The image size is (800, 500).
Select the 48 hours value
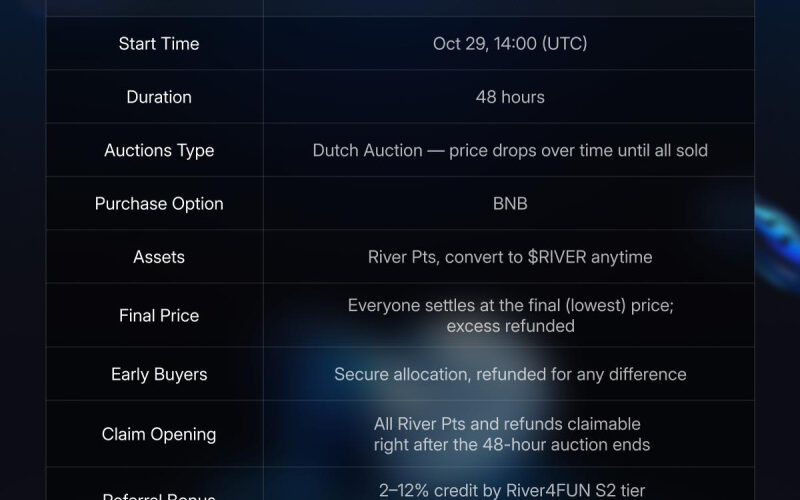[x=510, y=97]
